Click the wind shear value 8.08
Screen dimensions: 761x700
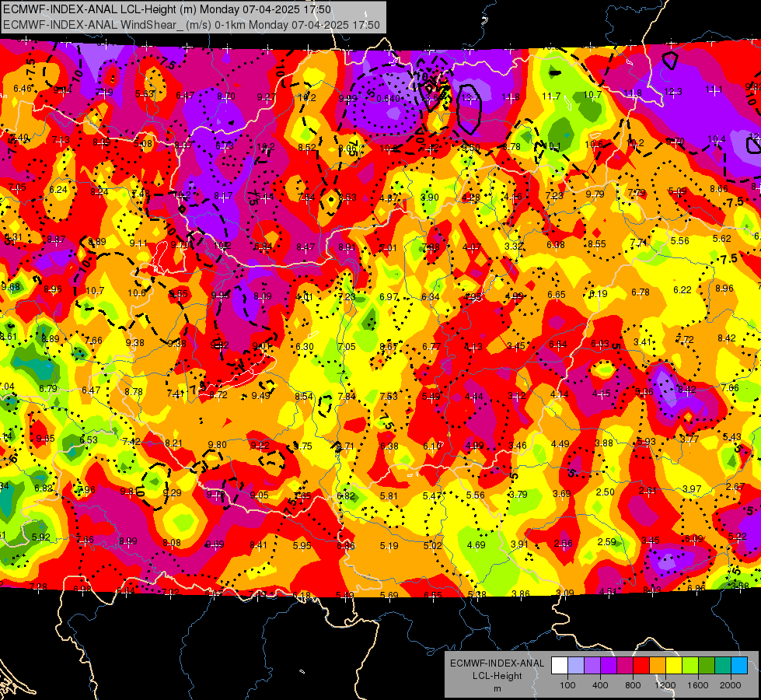pos(172,543)
